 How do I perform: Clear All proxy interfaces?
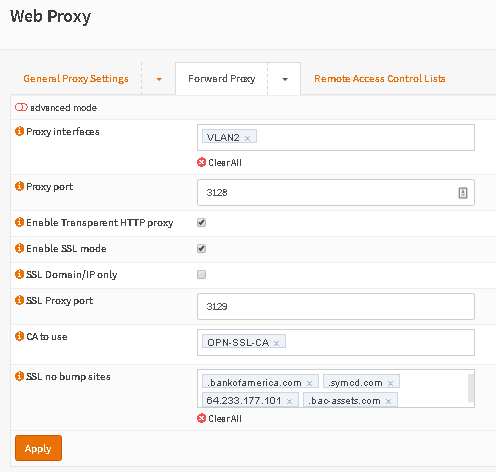click(x=219, y=162)
